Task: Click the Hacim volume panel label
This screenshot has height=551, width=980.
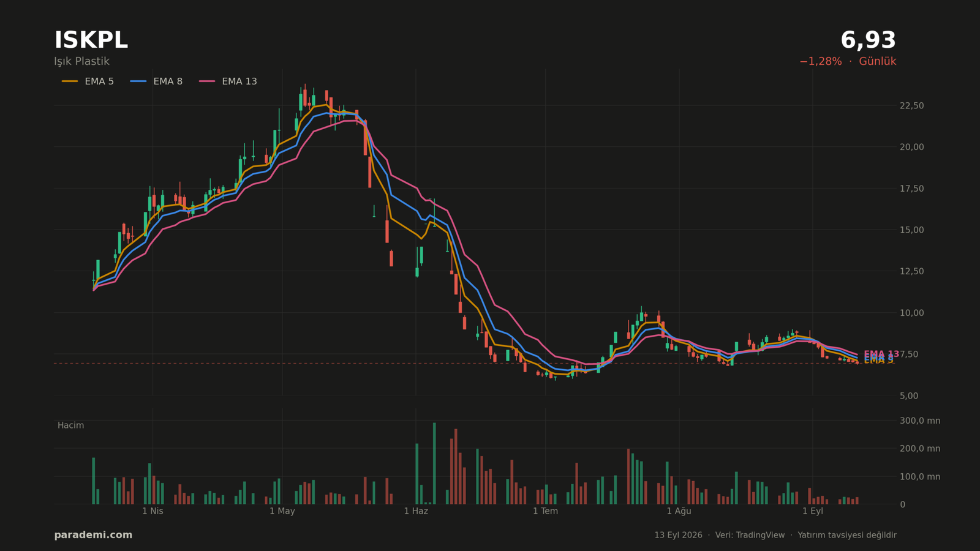Action: pos(70,425)
